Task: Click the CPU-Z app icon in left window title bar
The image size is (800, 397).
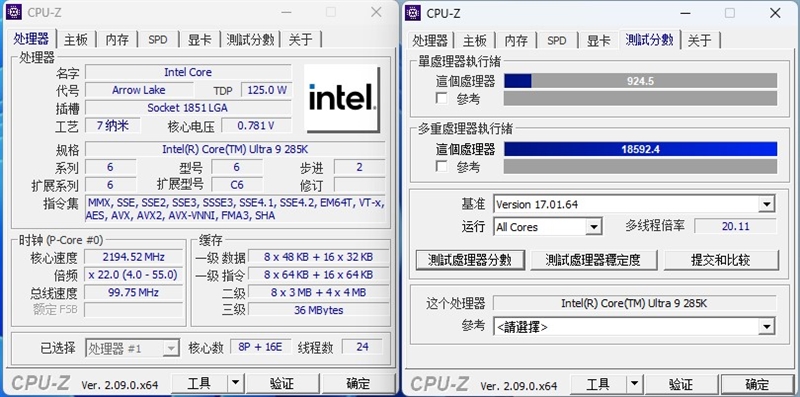Action: coord(14,12)
